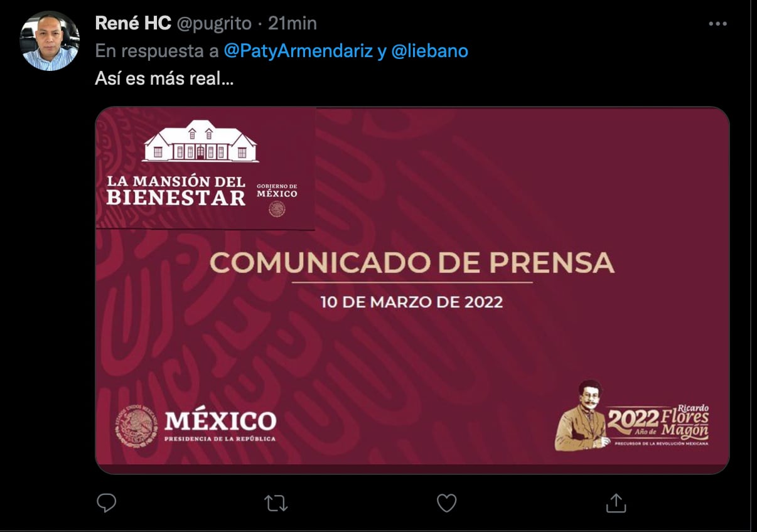This screenshot has height=532, width=757.
Task: Open the image at "COMUNICADO DE PRENSA" heading
Action: click(412, 262)
